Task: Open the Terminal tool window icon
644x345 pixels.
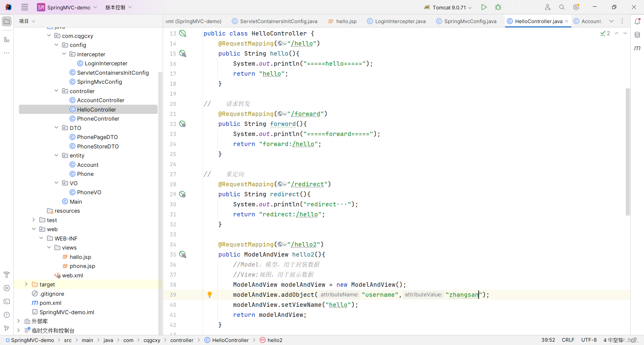Action: pos(6,301)
